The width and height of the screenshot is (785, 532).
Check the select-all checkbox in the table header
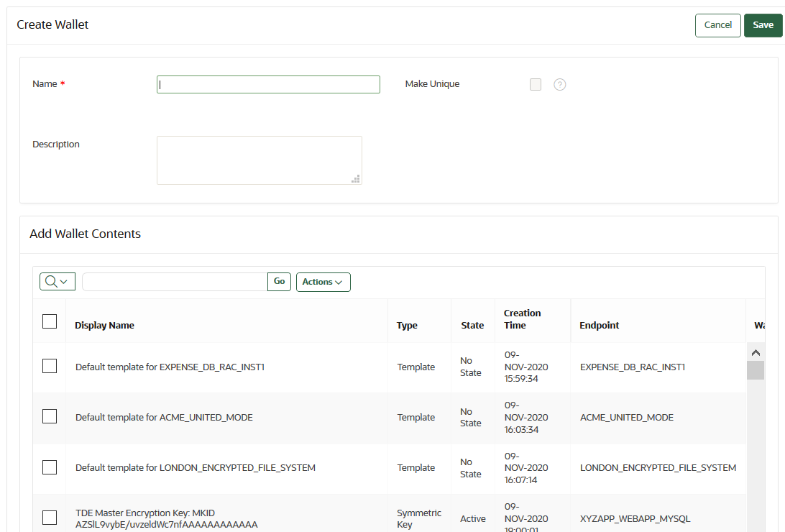click(x=50, y=321)
